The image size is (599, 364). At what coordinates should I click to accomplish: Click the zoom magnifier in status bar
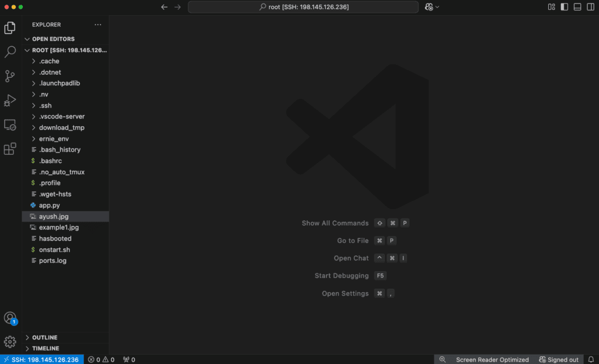coord(442,359)
